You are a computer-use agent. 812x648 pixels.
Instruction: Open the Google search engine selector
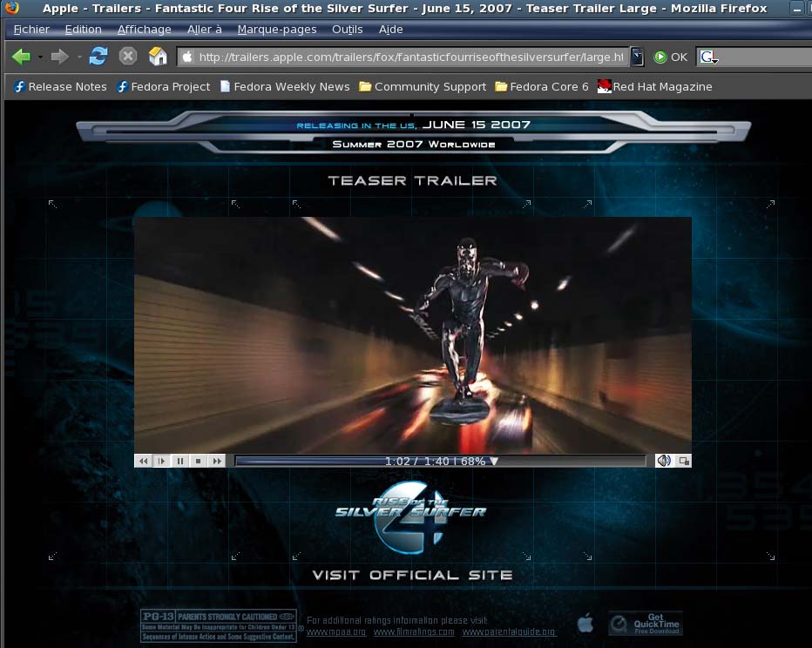pyautogui.click(x=708, y=57)
